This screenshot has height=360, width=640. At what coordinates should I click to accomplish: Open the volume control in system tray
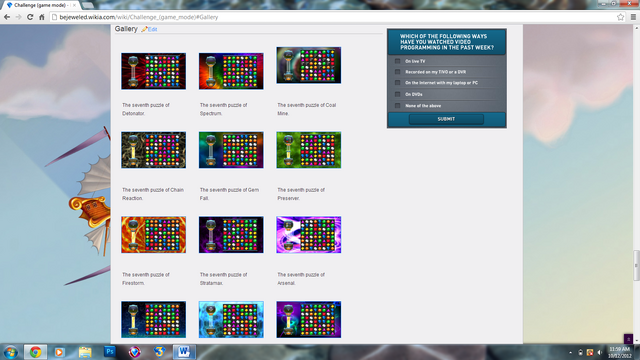(600, 352)
